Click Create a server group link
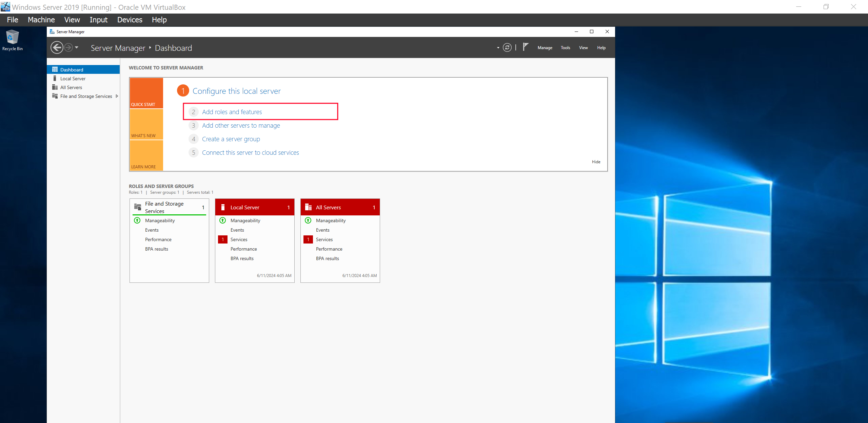 coord(231,139)
